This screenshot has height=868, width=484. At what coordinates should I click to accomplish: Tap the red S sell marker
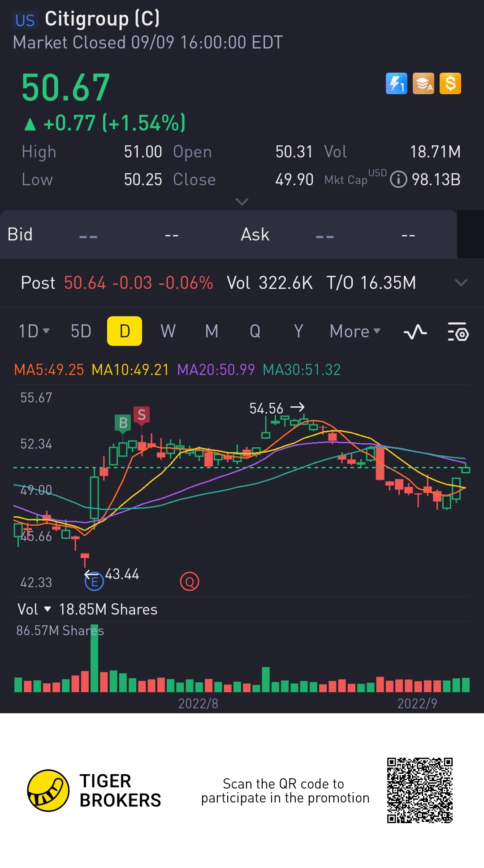[x=142, y=415]
